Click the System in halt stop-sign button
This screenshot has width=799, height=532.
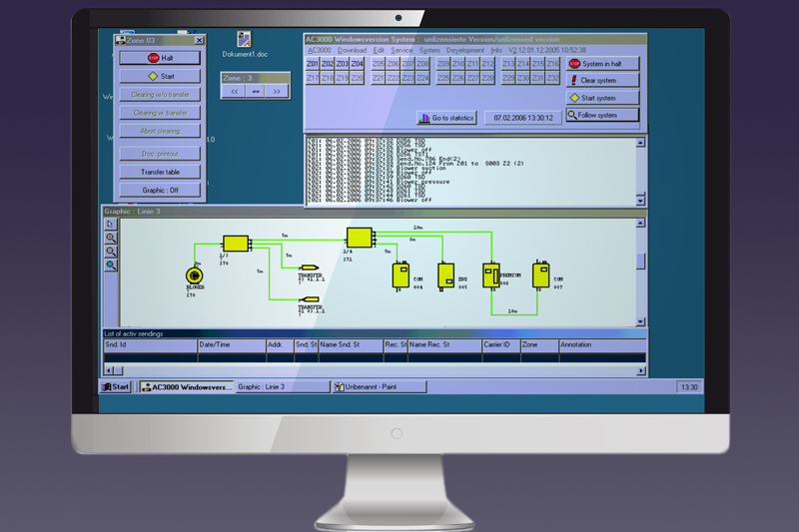[602, 64]
